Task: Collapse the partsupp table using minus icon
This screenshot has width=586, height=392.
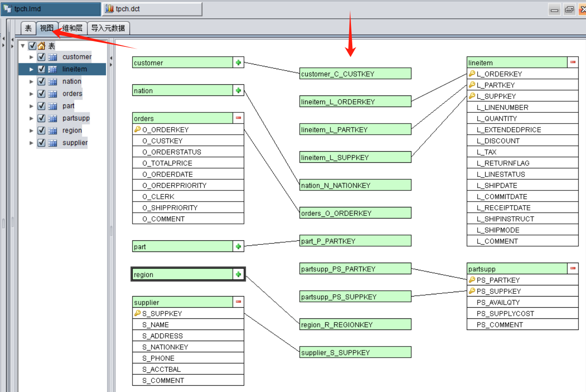Action: point(573,269)
